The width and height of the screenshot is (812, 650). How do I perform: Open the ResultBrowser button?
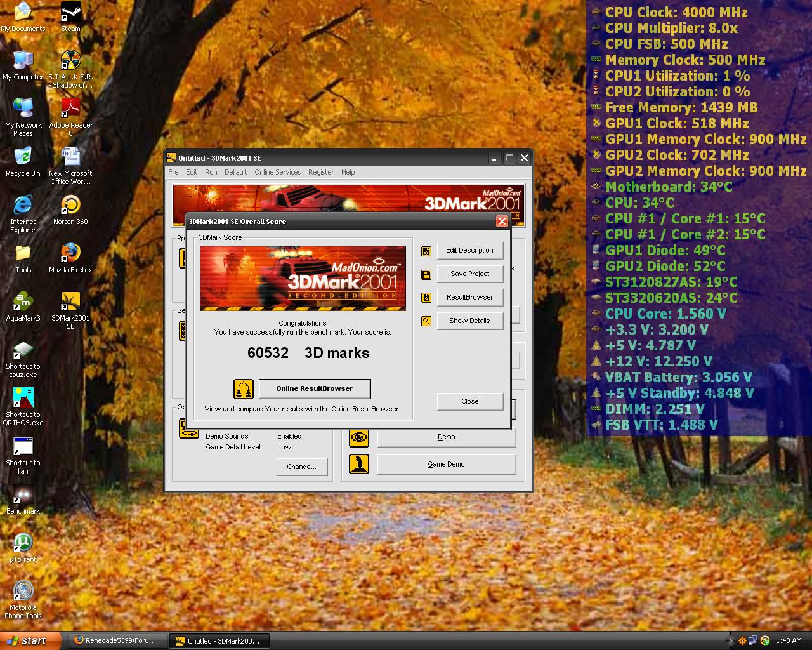[x=469, y=297]
